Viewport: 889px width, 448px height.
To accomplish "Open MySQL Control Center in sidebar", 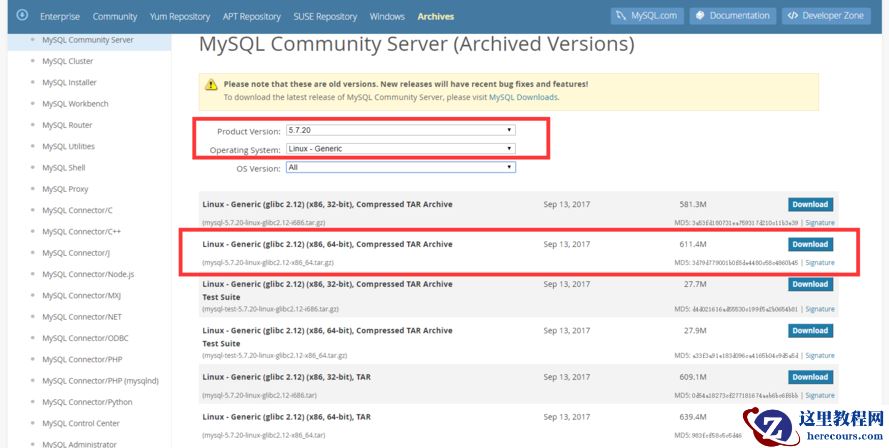I will pyautogui.click(x=81, y=424).
